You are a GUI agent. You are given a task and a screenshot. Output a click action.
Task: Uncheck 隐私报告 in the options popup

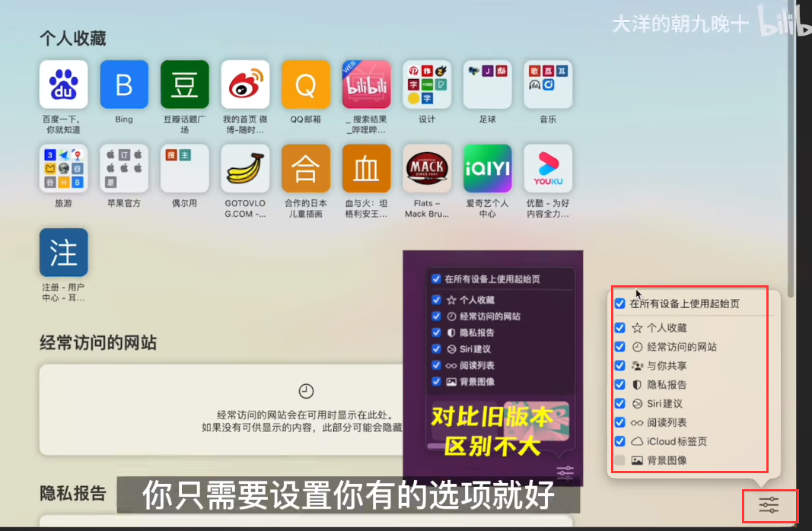click(620, 384)
